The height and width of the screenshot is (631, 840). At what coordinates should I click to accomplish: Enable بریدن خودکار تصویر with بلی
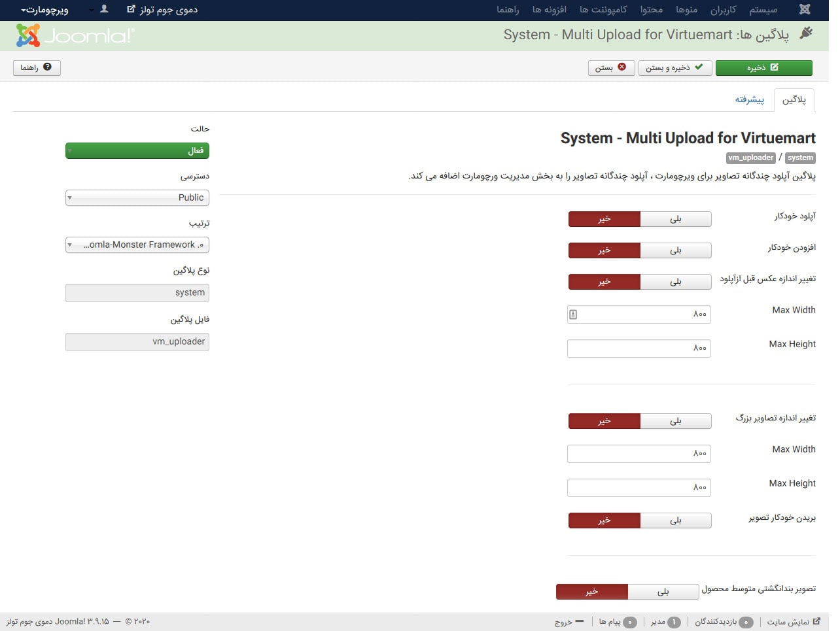click(675, 520)
